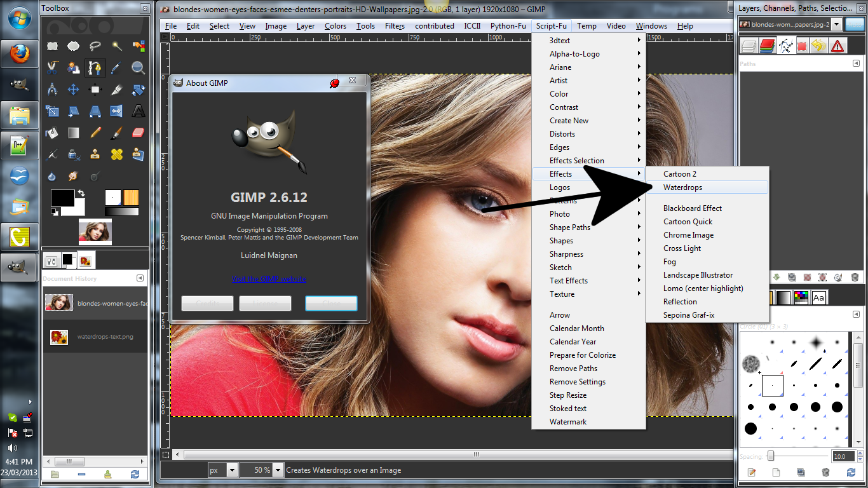The height and width of the screenshot is (488, 868).
Task: Select the Text tool
Action: click(139, 111)
